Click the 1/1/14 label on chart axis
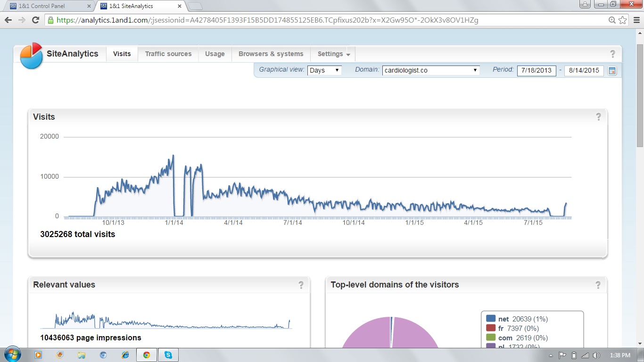The image size is (644, 362). point(174,223)
